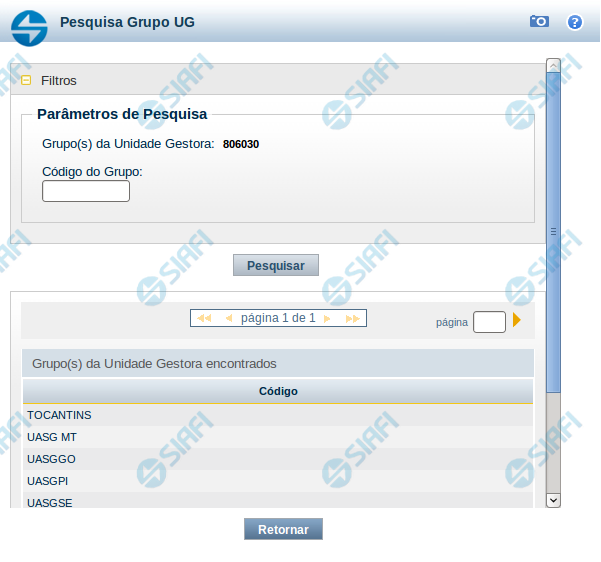The width and height of the screenshot is (601, 562).
Task: Click the scrollbar up arrow
Action: click(553, 65)
